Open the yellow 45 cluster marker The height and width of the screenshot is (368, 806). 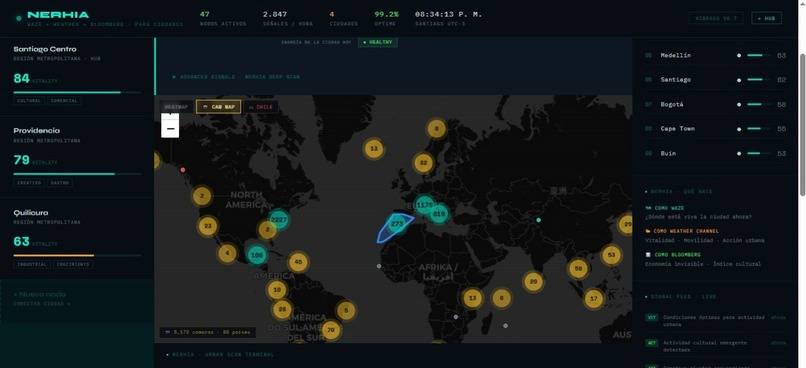tap(298, 262)
